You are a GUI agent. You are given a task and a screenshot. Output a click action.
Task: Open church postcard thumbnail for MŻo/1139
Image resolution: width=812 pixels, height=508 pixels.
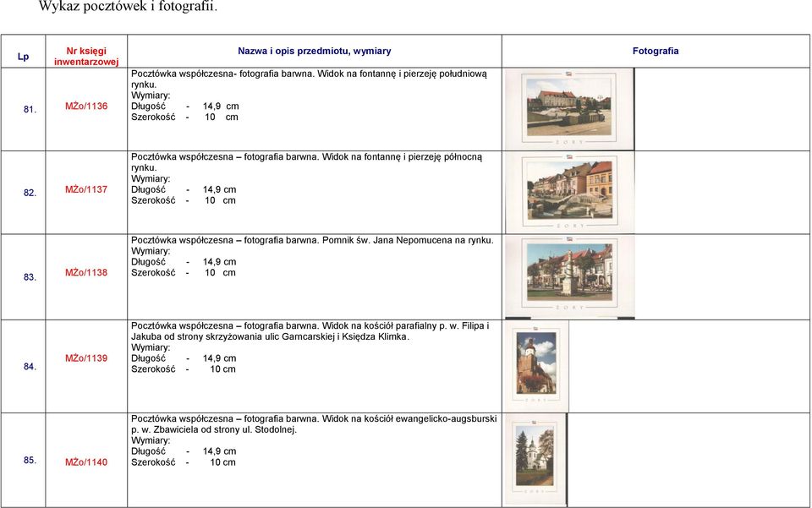(536, 366)
